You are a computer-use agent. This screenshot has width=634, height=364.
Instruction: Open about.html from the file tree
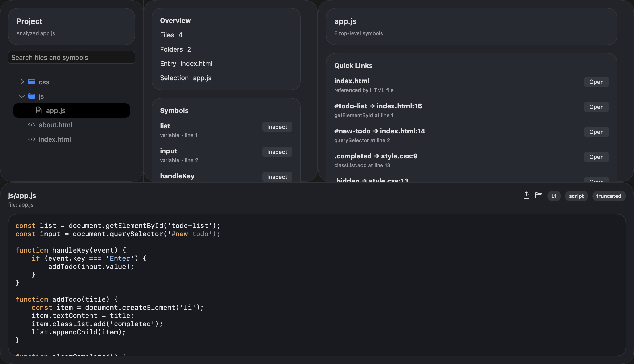coord(72,125)
